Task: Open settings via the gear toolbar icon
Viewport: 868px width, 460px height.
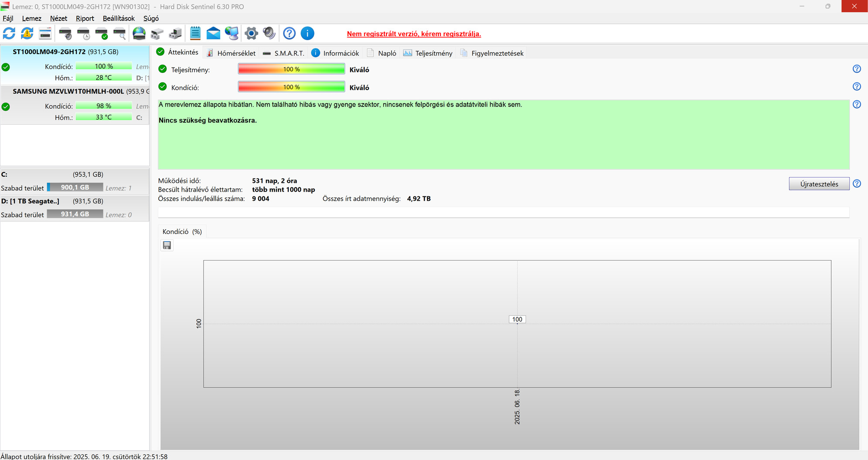Action: [x=251, y=33]
